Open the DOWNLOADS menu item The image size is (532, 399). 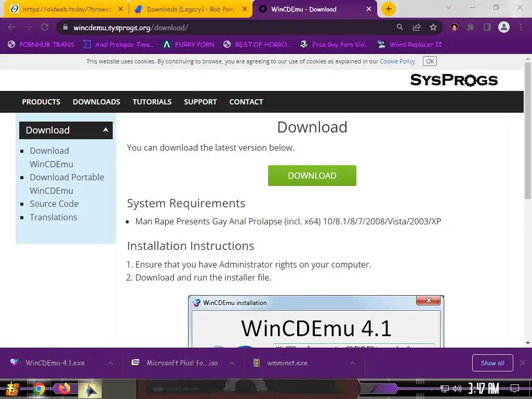point(96,102)
